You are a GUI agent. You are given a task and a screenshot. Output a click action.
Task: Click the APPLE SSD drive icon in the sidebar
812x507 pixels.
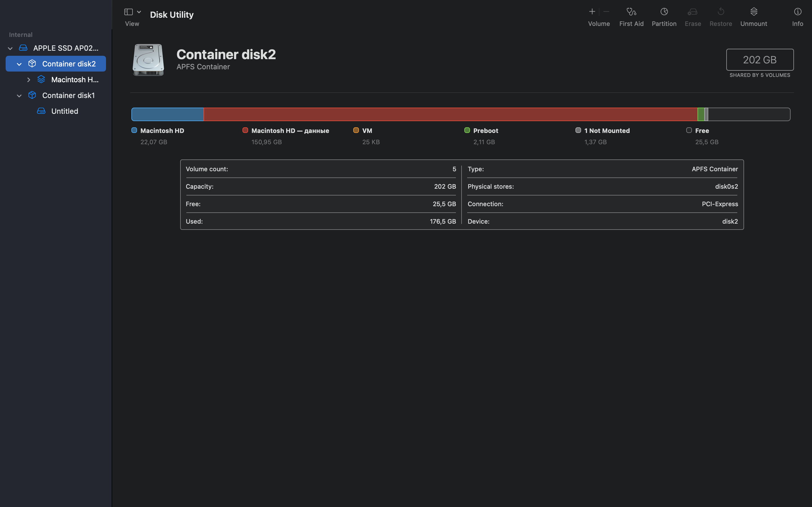click(23, 48)
